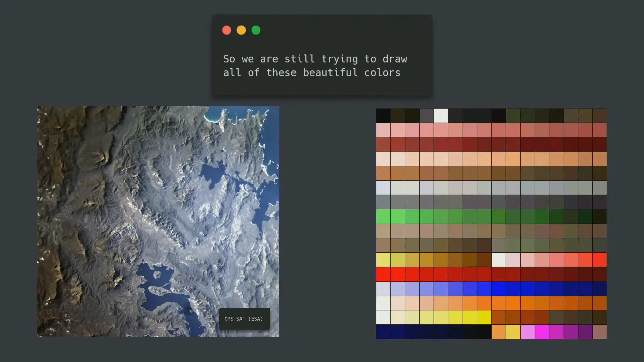Pick a pure red swatch from the red row
This screenshot has width=644, height=362.
point(383,274)
